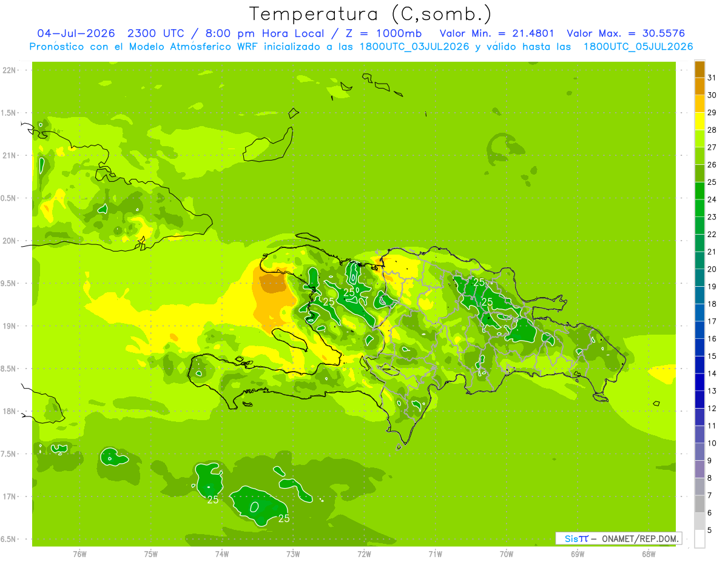Pick gray legend band between 6 and 7
Viewport: 728px width, 562px height.
699,504
